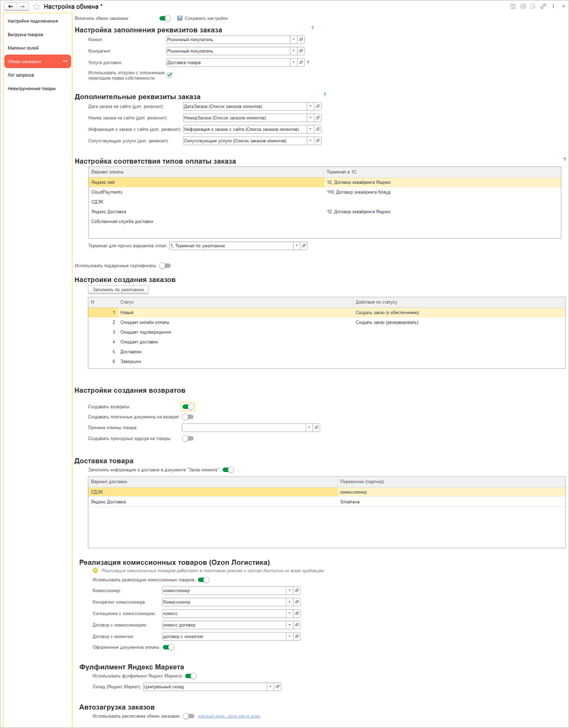Open Выгрузка товаров section in sidebar
The width and height of the screenshot is (569, 728).
(37, 35)
